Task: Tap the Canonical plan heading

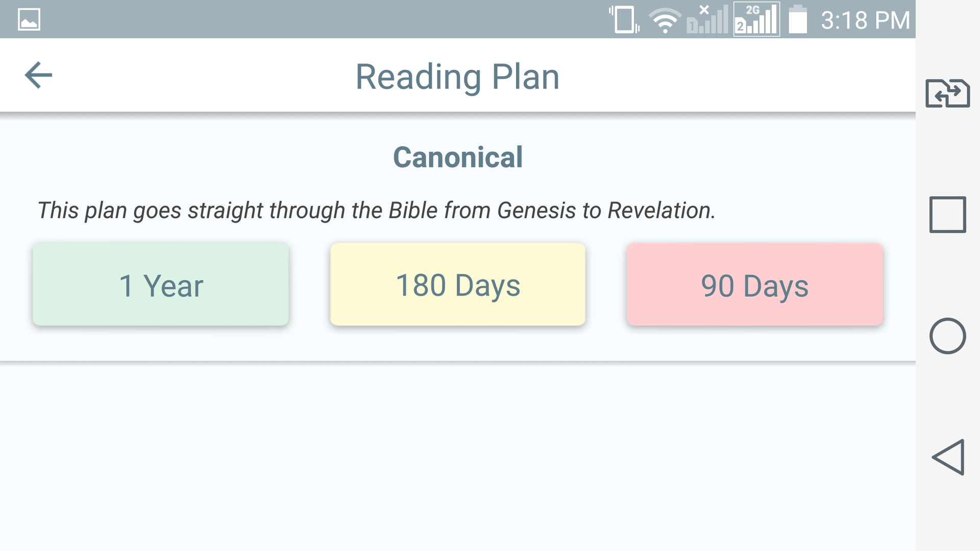Action: click(458, 157)
